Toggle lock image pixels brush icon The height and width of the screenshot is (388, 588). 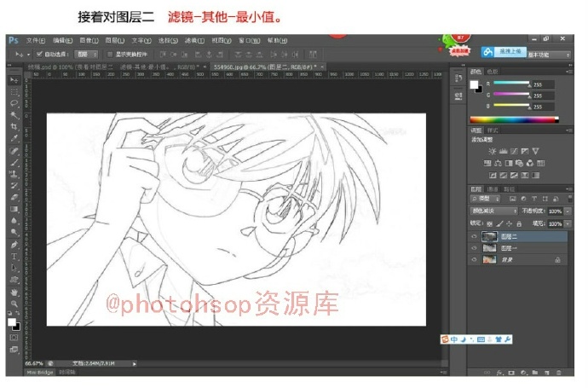pyautogui.click(x=499, y=224)
